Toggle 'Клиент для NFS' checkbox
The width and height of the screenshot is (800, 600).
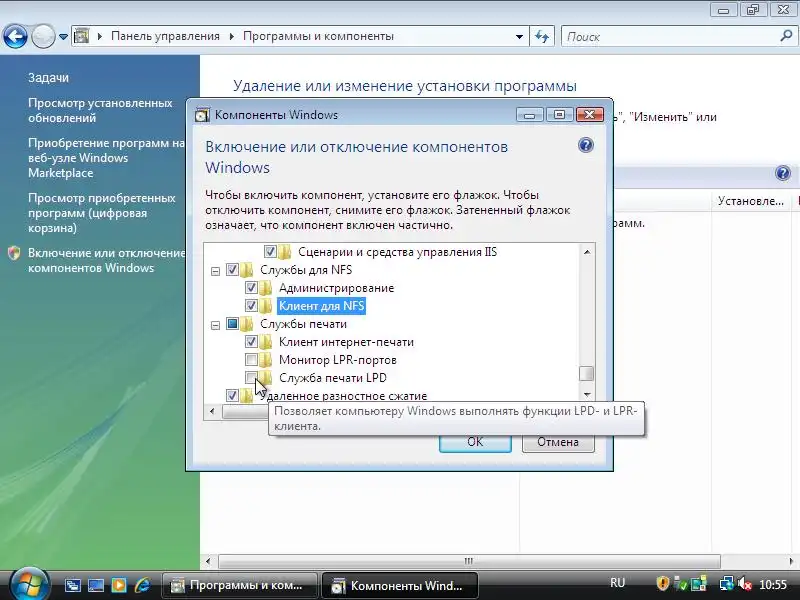(251, 306)
